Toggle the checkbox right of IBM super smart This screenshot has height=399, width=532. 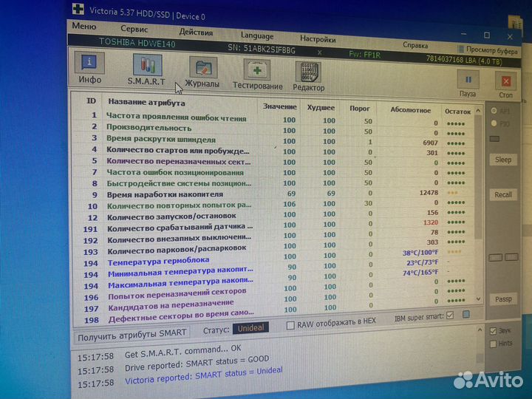(466, 315)
